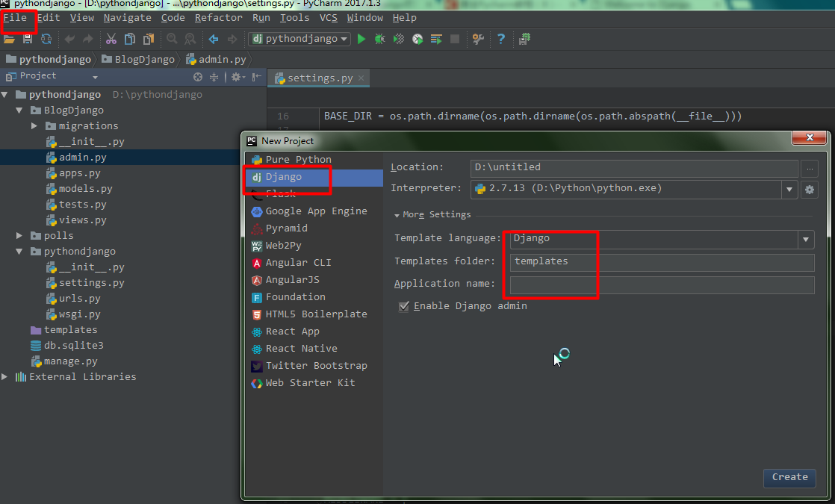
Task: Select db.sqlite3 in project tree
Action: pos(73,346)
